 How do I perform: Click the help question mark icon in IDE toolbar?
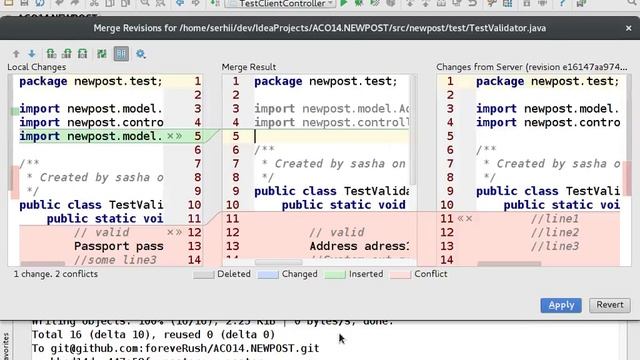click(562, 3)
